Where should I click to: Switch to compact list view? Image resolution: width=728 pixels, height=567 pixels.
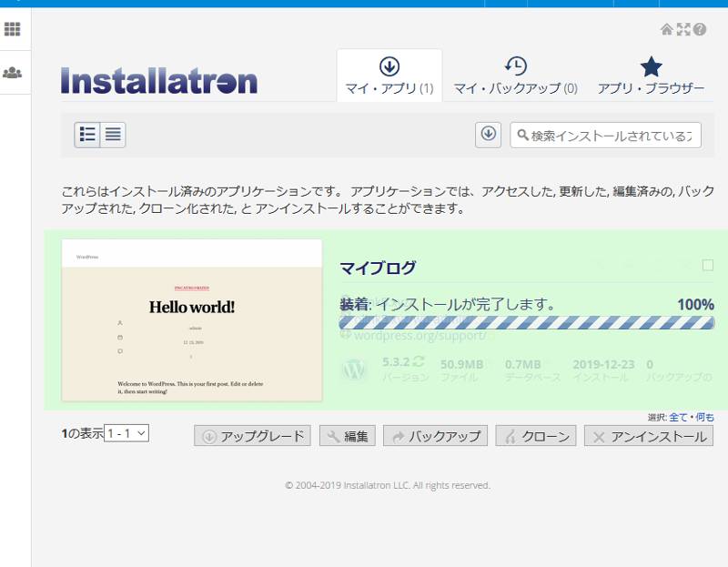[113, 135]
